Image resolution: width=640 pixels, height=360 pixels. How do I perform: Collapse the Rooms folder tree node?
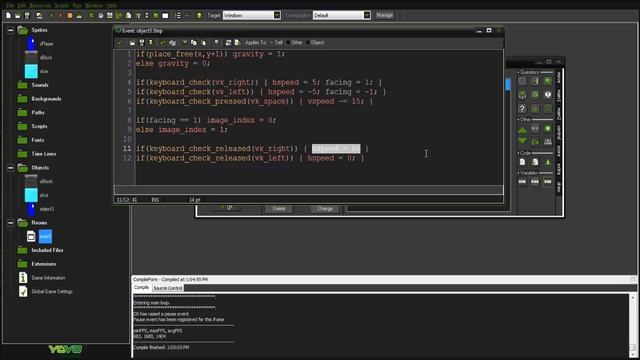(11, 223)
